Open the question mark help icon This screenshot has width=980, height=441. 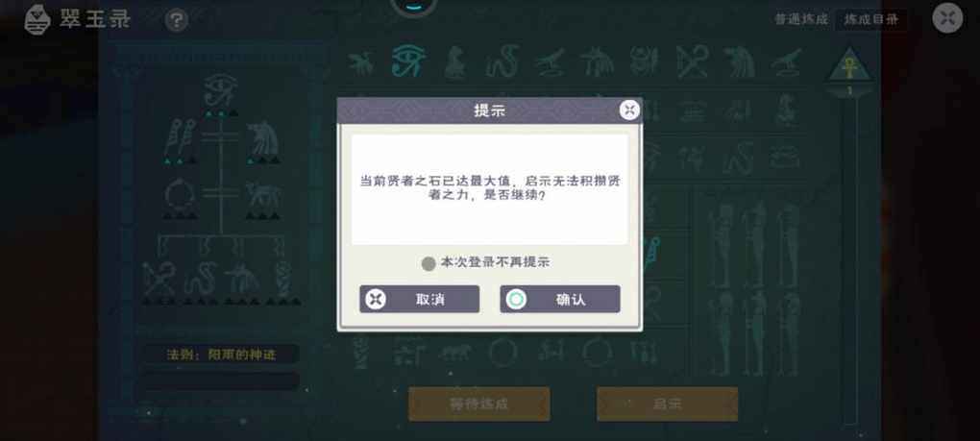click(176, 20)
